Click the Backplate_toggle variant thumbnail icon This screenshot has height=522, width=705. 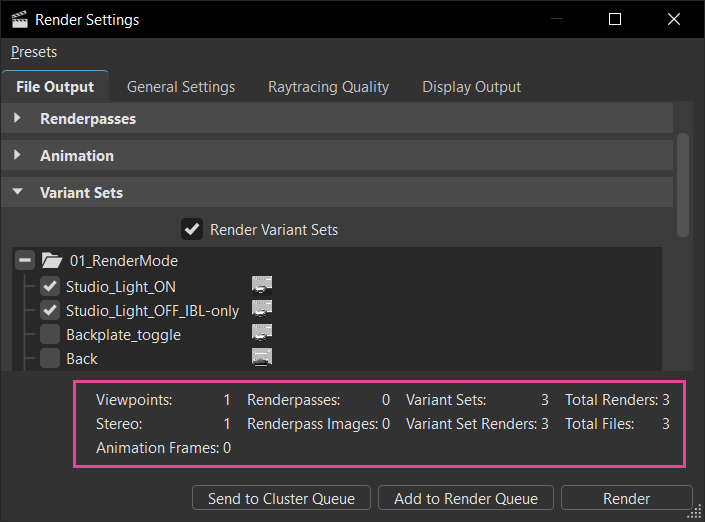pos(262,333)
